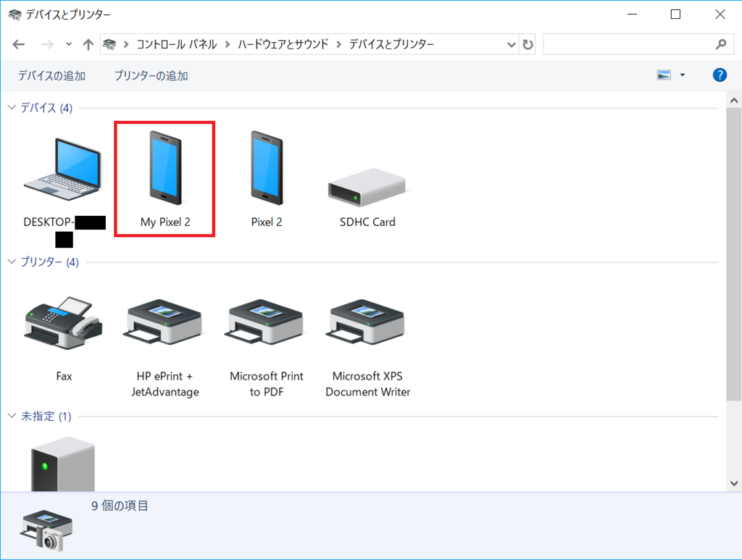Click プリンターの追加 command
This screenshot has height=560, width=742.
[151, 75]
